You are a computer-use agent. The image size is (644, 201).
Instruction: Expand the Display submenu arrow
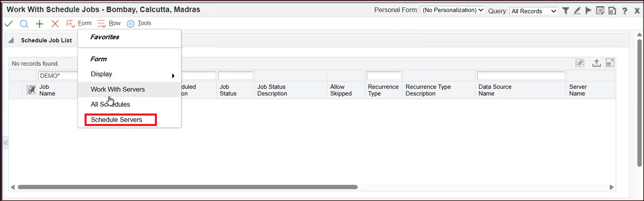click(173, 76)
